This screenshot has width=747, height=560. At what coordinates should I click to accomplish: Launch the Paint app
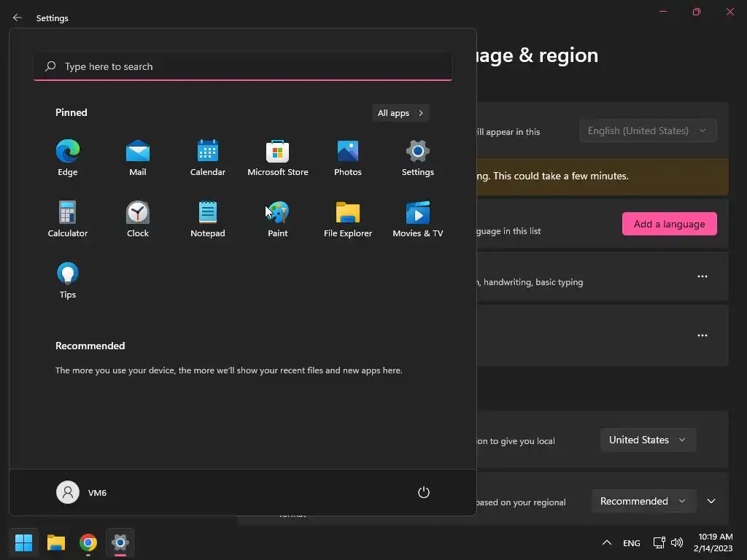[x=278, y=219]
